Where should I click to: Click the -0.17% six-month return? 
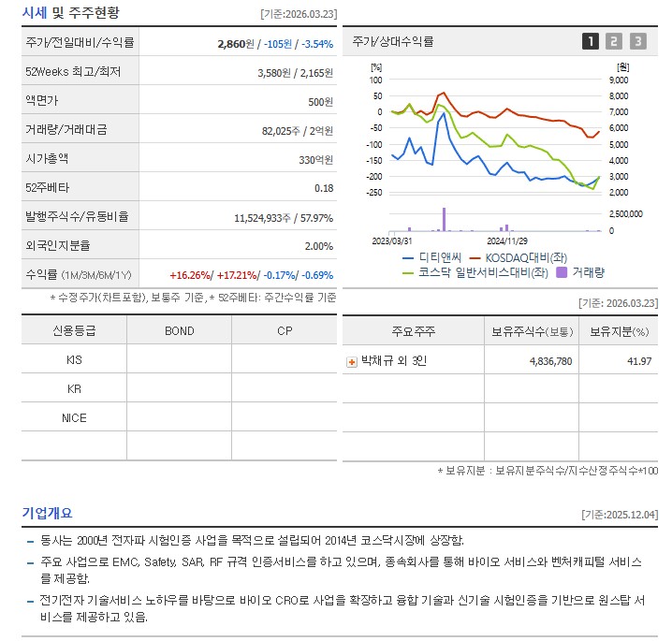(x=280, y=275)
